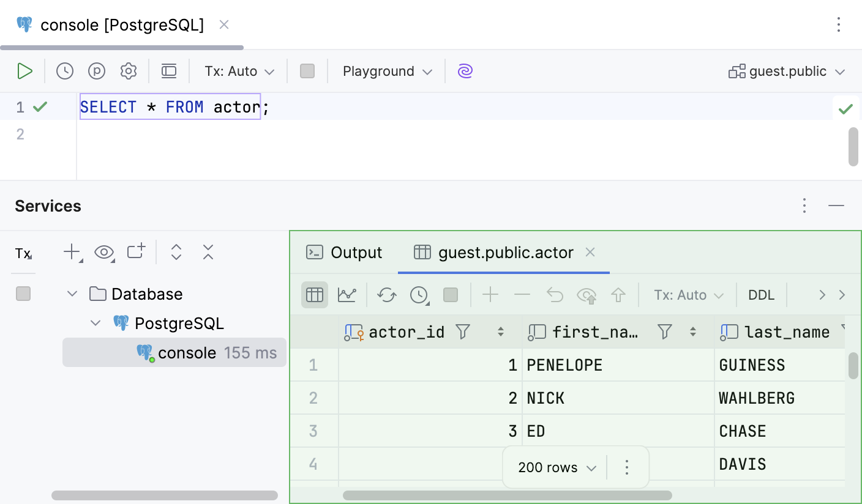Submit changes using the upload arrow icon
The image size is (862, 504).
618,295
